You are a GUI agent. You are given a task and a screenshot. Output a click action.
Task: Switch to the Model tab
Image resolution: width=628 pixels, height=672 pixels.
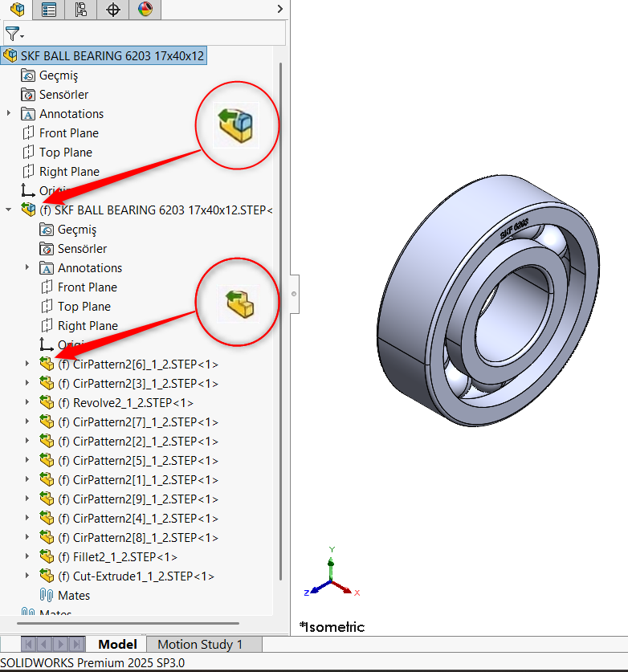coord(117,644)
